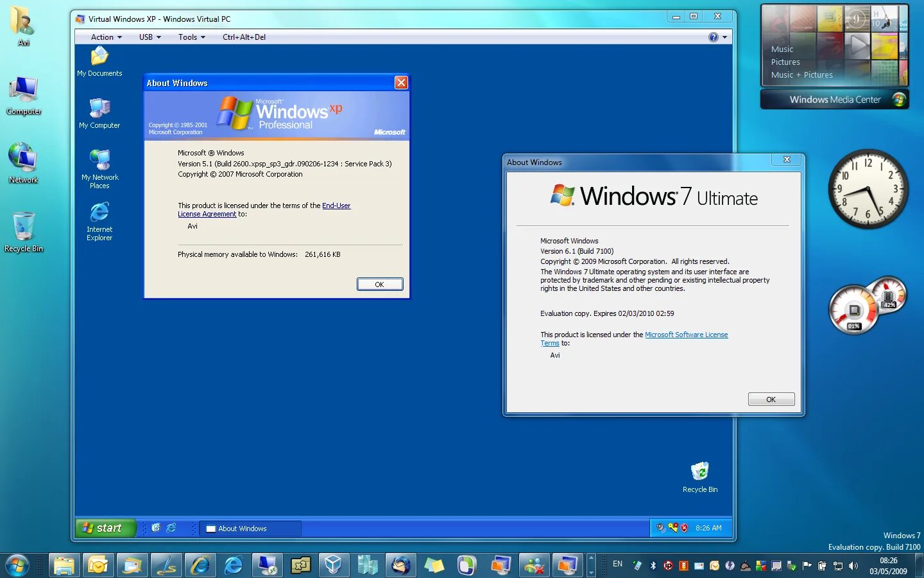Screen dimensions: 924x578
Task: Click Virtual PC help icon
Action: click(714, 37)
